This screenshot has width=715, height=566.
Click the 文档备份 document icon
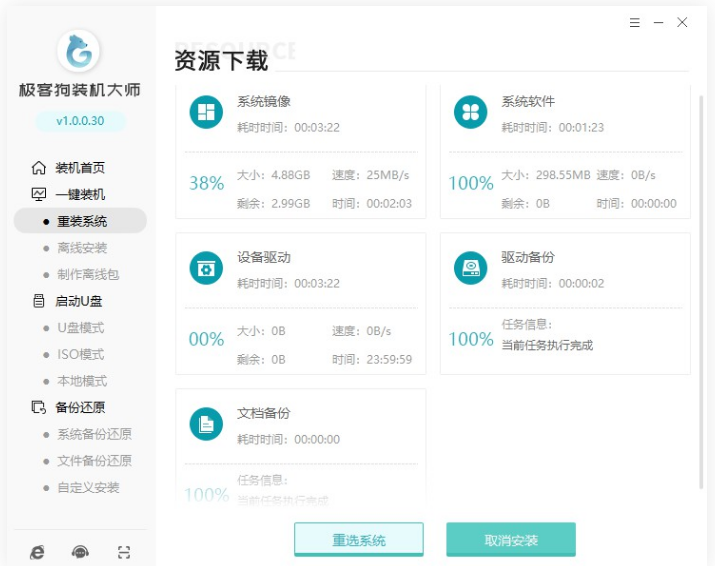(x=206, y=424)
